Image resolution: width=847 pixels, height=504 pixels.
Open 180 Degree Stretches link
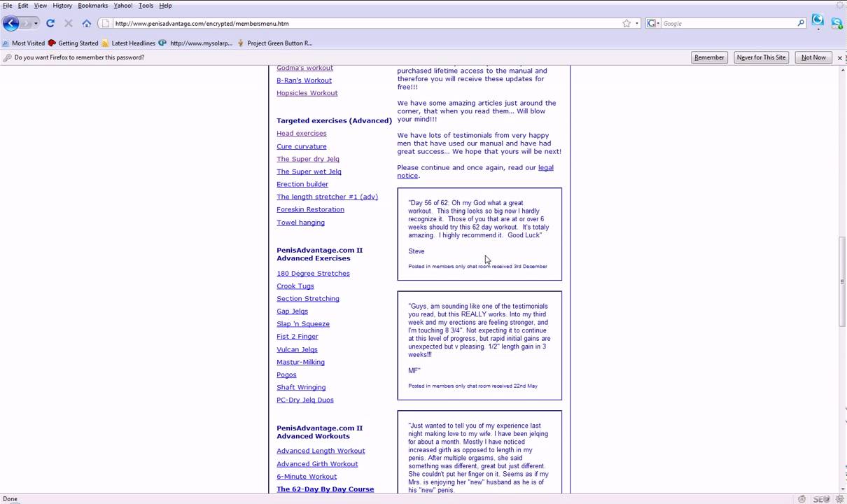click(x=313, y=274)
